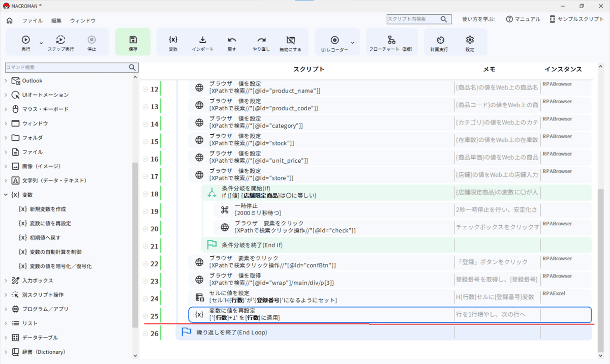Click the search magnifier in スクリプト内検索

pos(445,19)
